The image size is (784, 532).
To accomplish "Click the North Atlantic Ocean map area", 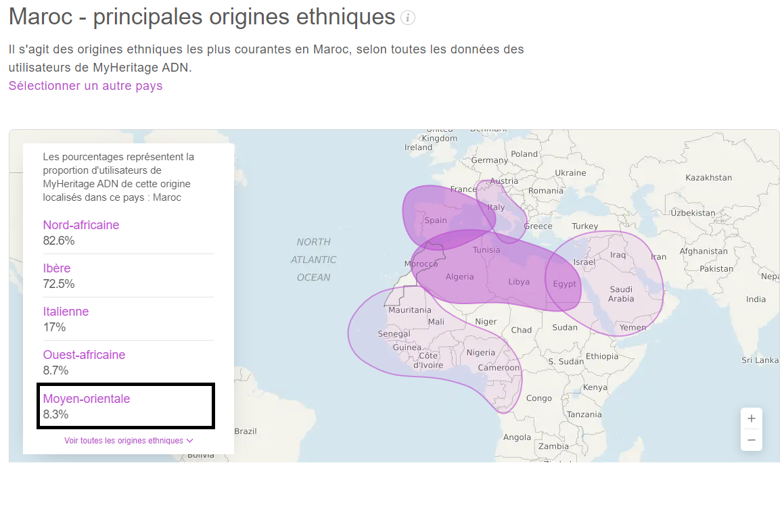I will [313, 260].
